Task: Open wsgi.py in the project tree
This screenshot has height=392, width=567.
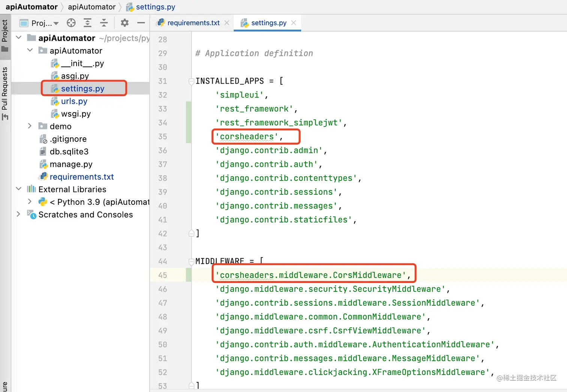Action: 70,114
